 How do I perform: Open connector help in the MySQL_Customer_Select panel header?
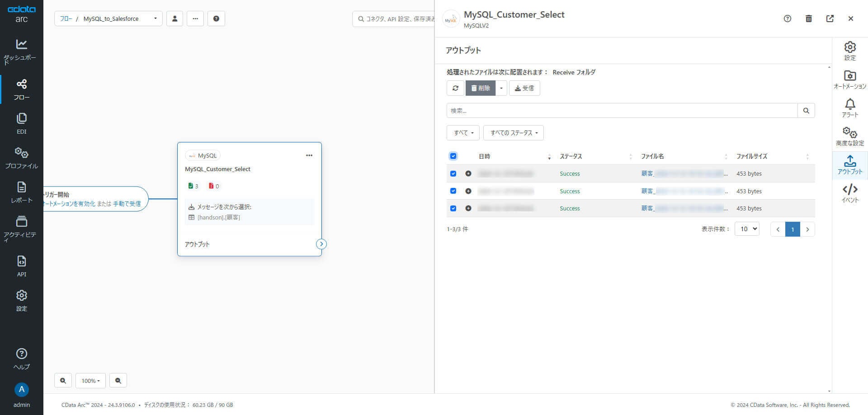(788, 19)
